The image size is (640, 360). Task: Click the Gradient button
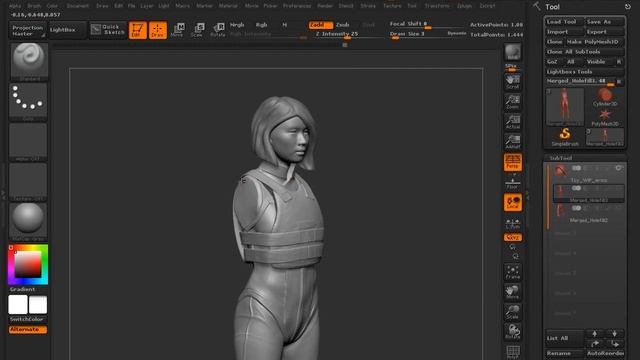click(22, 289)
